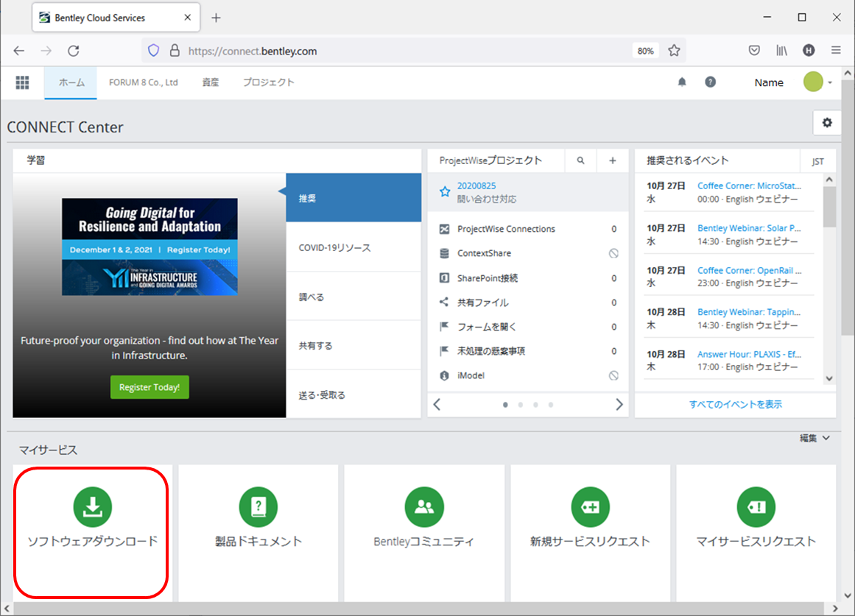Open Firefox tracking protection shield
The width and height of the screenshot is (855, 616).
click(x=154, y=51)
